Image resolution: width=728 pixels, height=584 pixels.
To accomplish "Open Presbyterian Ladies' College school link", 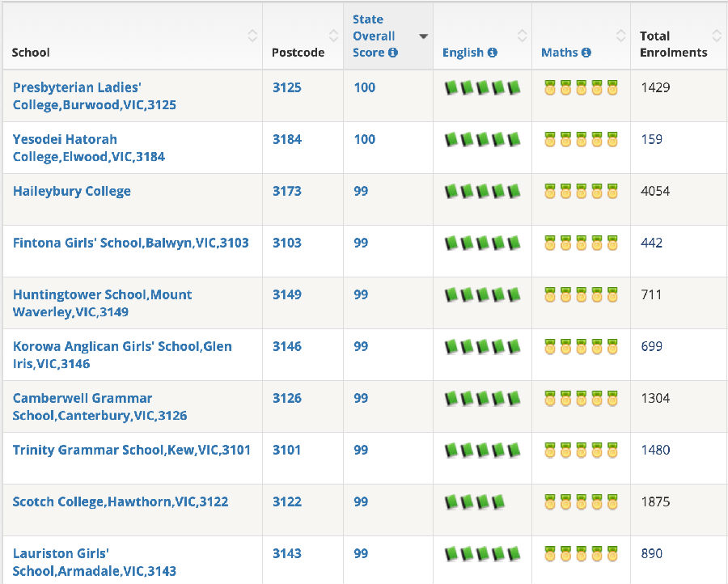I will (95, 96).
